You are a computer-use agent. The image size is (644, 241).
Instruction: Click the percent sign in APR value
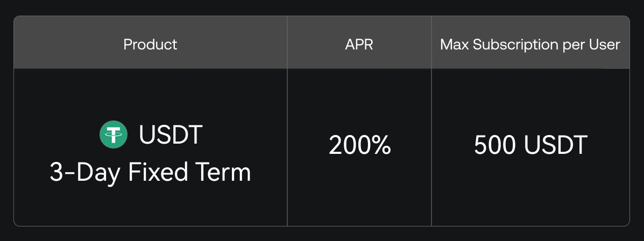tap(381, 145)
